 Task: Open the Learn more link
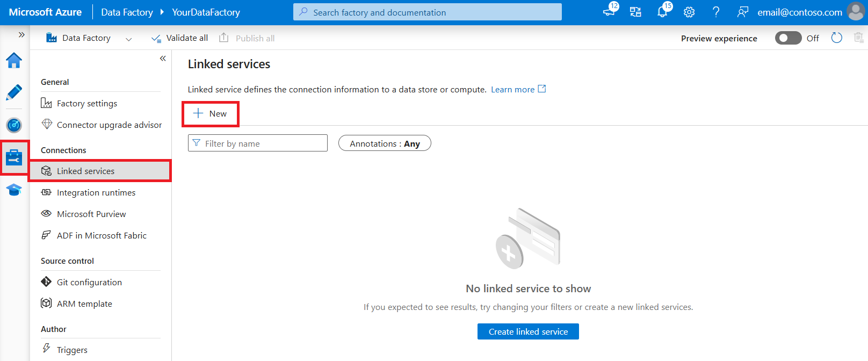(513, 90)
